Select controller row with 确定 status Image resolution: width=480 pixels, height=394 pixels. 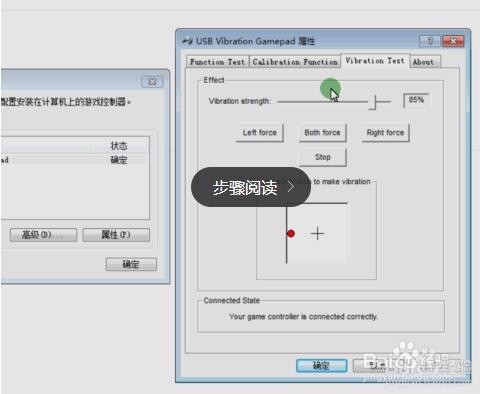pos(74,160)
